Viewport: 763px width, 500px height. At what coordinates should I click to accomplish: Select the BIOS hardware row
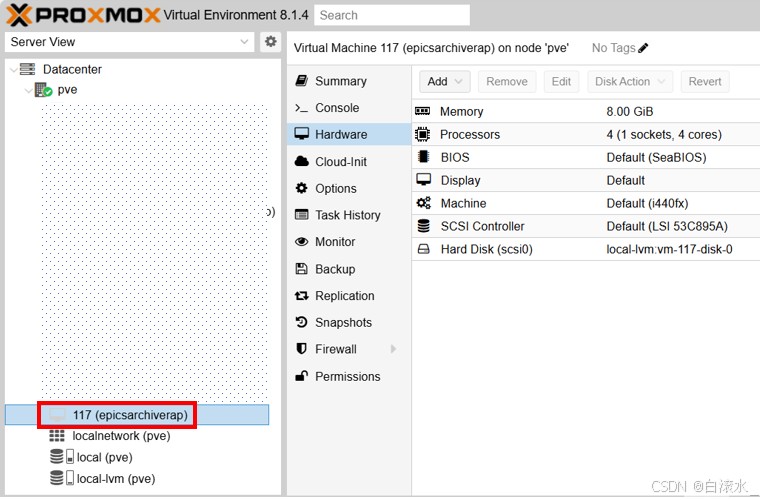586,158
